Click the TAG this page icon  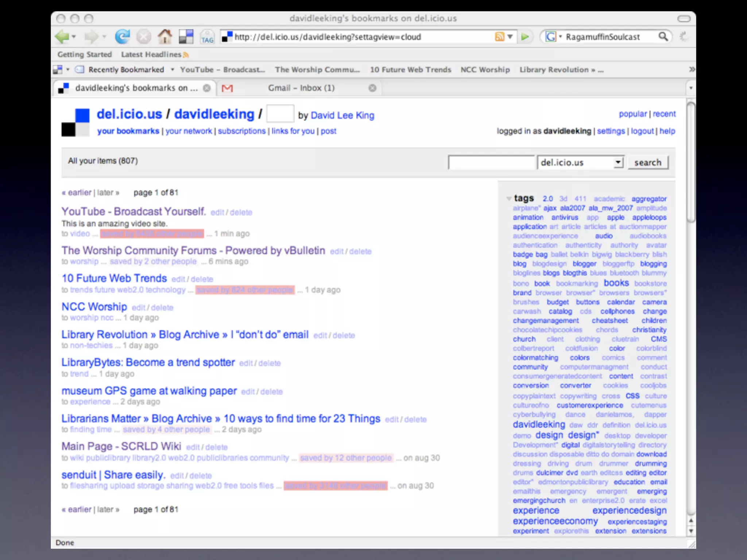click(207, 37)
